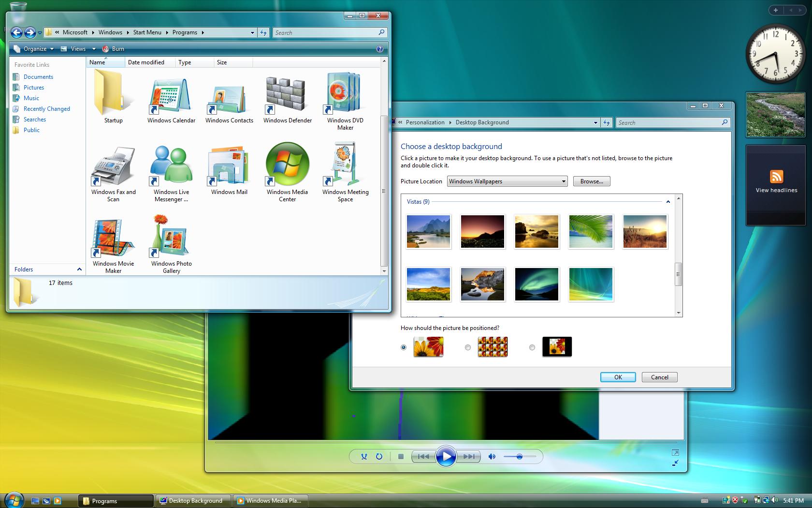Image resolution: width=812 pixels, height=508 pixels.
Task: Go to Personalization in the breadcrumb
Action: (425, 122)
